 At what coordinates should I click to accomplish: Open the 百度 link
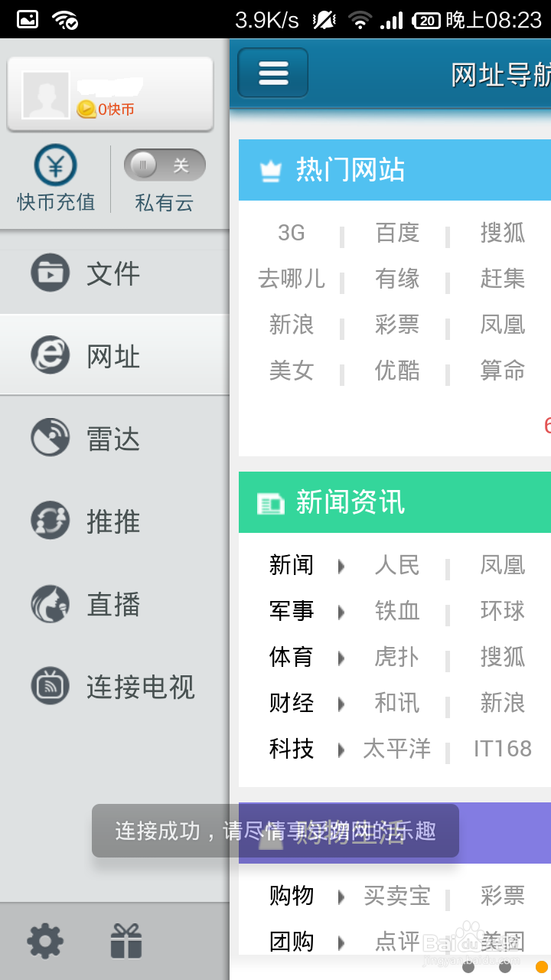click(x=397, y=233)
